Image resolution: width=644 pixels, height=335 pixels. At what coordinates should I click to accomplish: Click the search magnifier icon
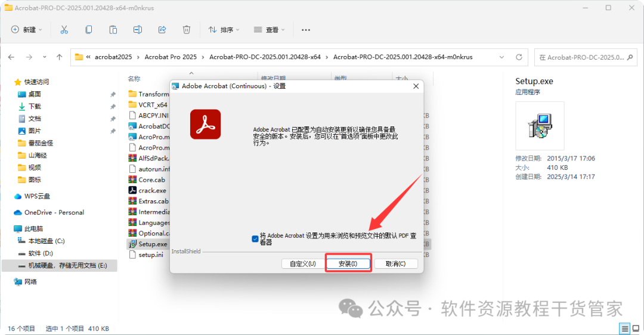tap(630, 57)
